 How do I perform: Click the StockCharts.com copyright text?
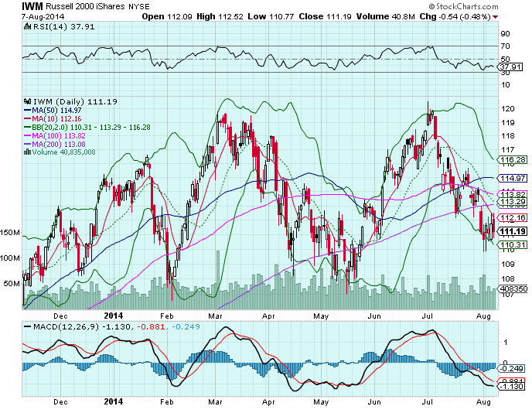point(463,6)
